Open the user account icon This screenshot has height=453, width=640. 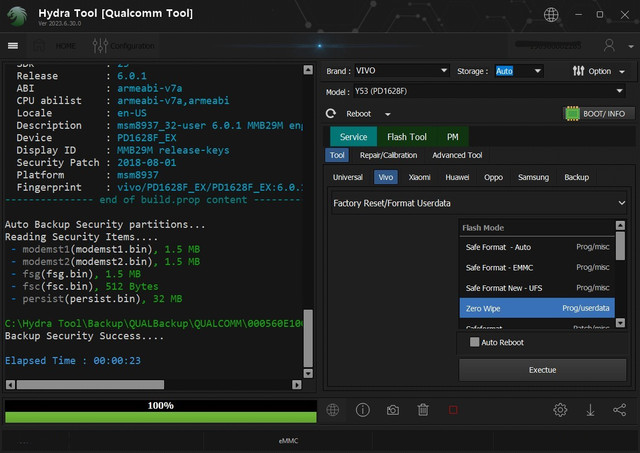click(609, 45)
